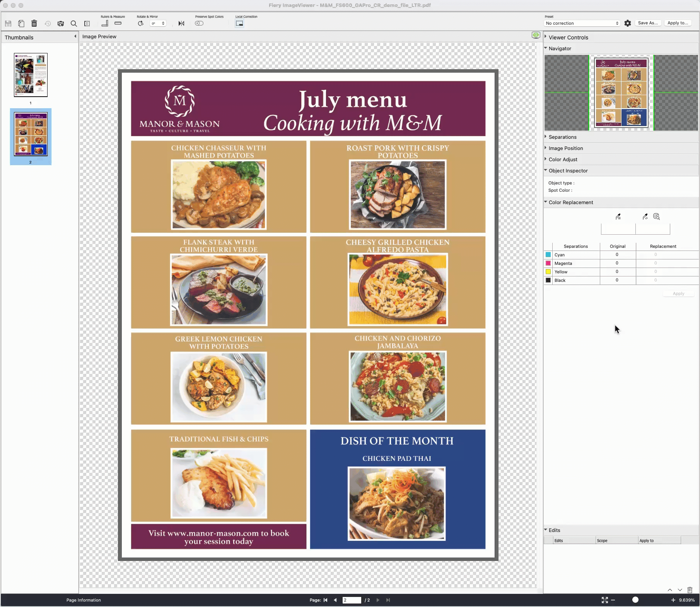Click the zoom in plus icon
The height and width of the screenshot is (607, 700).
[673, 600]
